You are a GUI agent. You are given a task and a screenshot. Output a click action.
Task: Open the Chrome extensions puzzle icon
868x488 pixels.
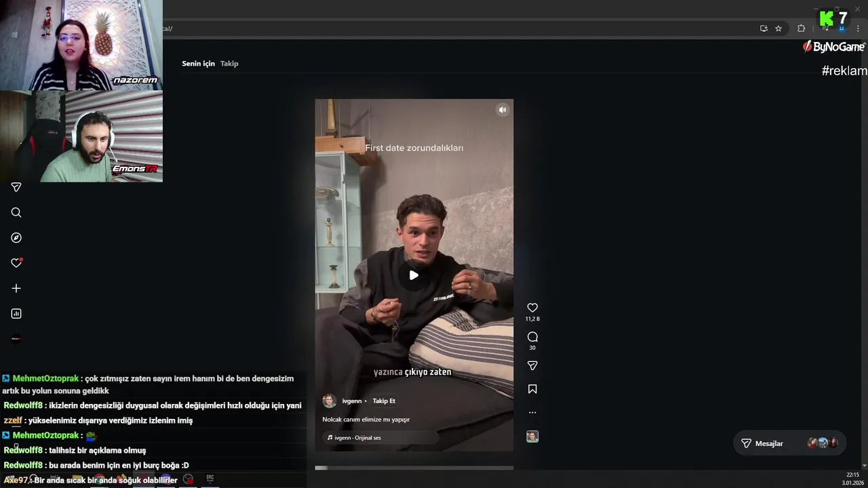[x=801, y=28]
